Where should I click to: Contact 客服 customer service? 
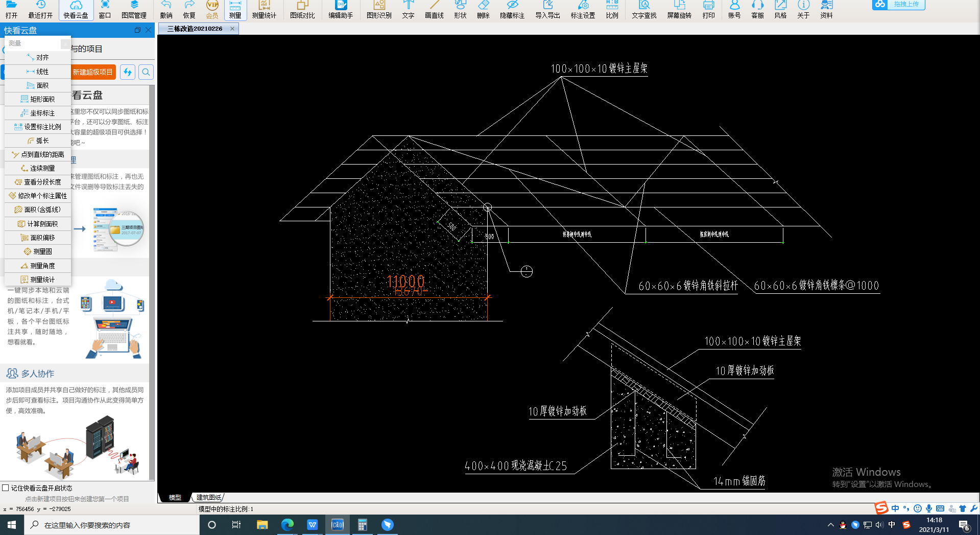[x=757, y=10]
